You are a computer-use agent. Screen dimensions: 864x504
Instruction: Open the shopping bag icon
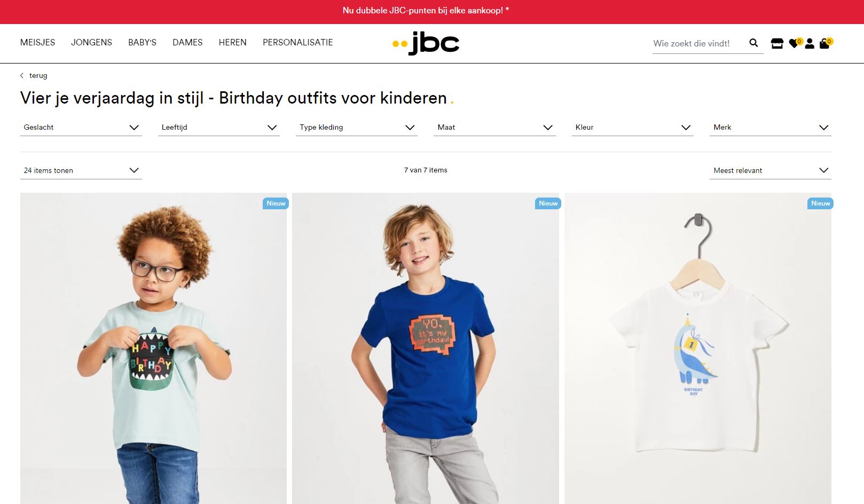click(825, 43)
